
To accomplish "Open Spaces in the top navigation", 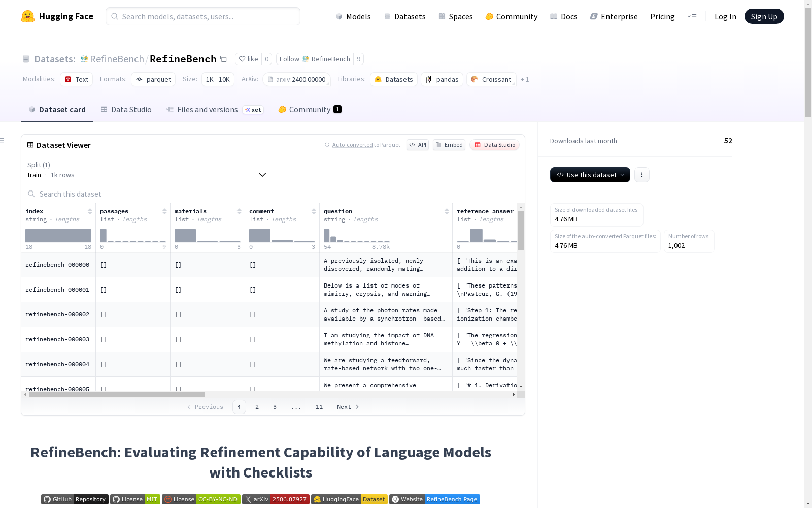I will pyautogui.click(x=456, y=16).
